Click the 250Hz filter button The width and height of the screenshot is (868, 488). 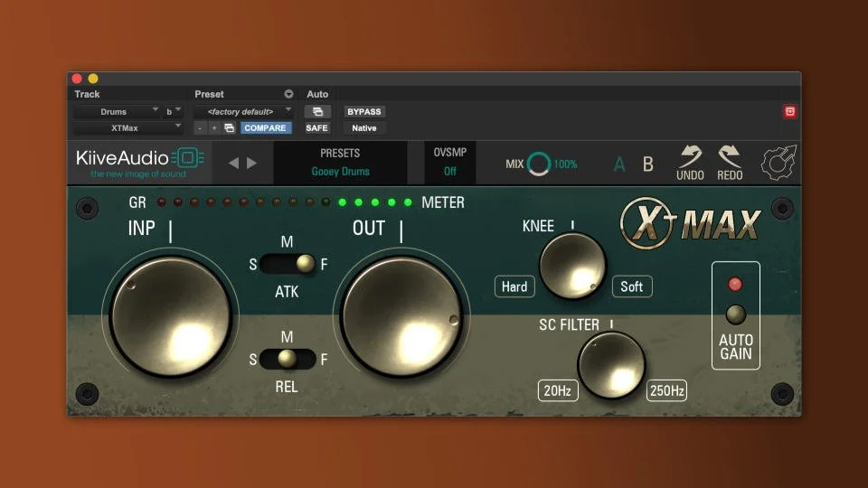click(666, 390)
